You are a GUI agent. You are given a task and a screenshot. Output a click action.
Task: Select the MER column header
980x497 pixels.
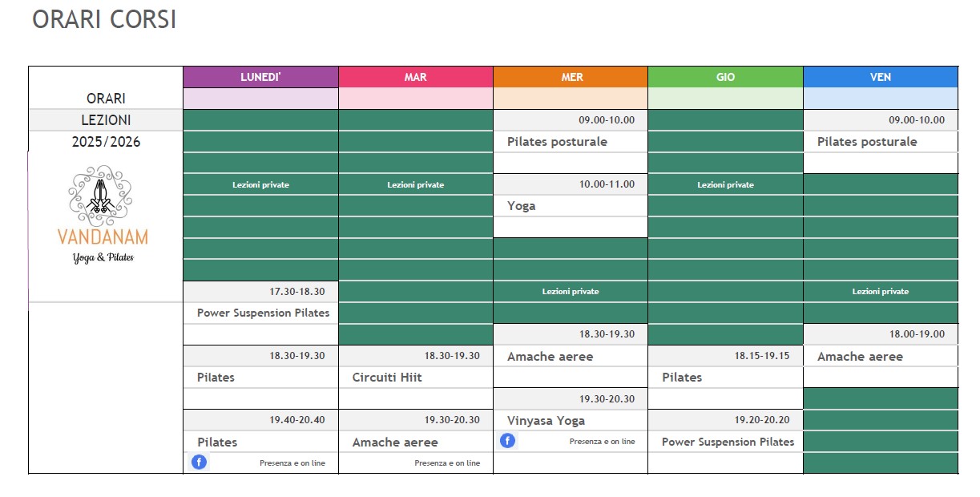pyautogui.click(x=571, y=77)
